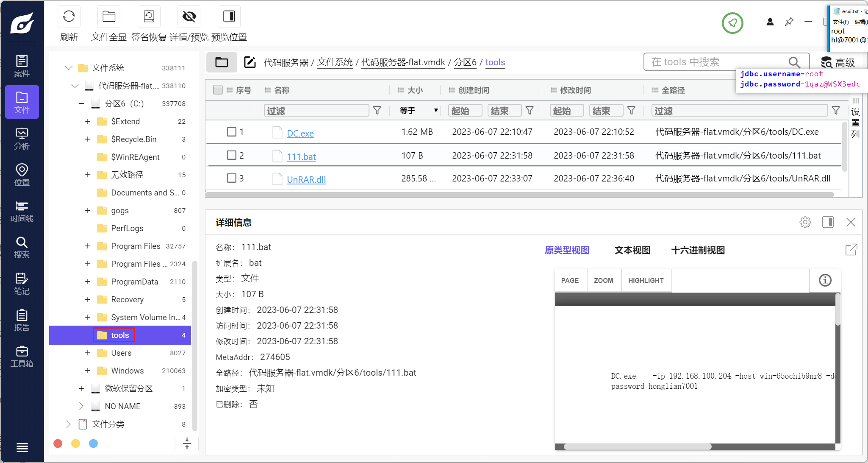The height and width of the screenshot is (463, 868).
Task: Click the 签名恢复 toolbar icon
Action: [149, 17]
